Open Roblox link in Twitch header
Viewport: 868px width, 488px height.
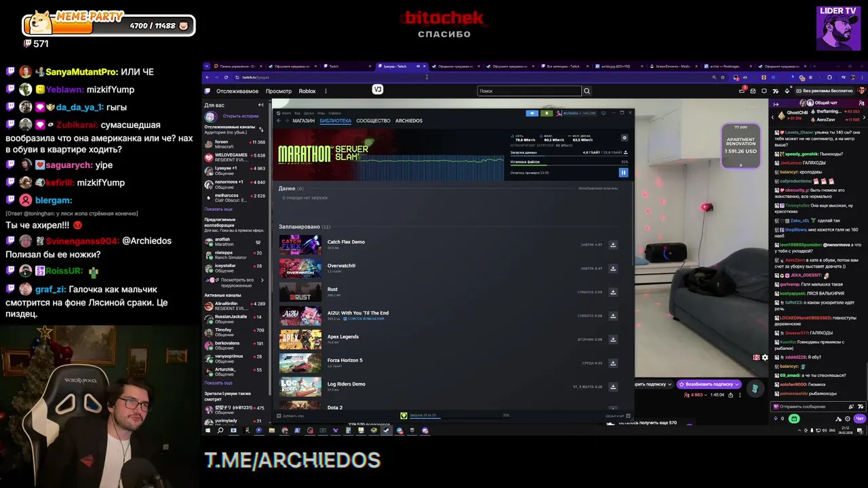[307, 91]
